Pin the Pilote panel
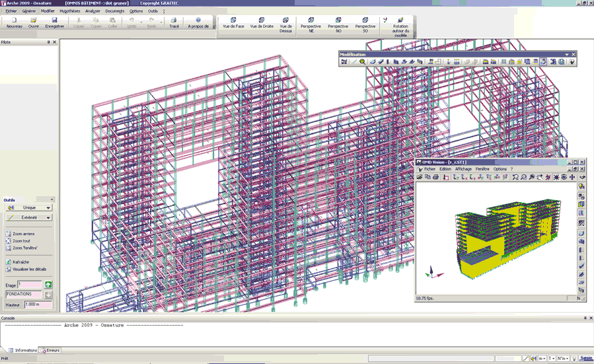 [x=48, y=42]
